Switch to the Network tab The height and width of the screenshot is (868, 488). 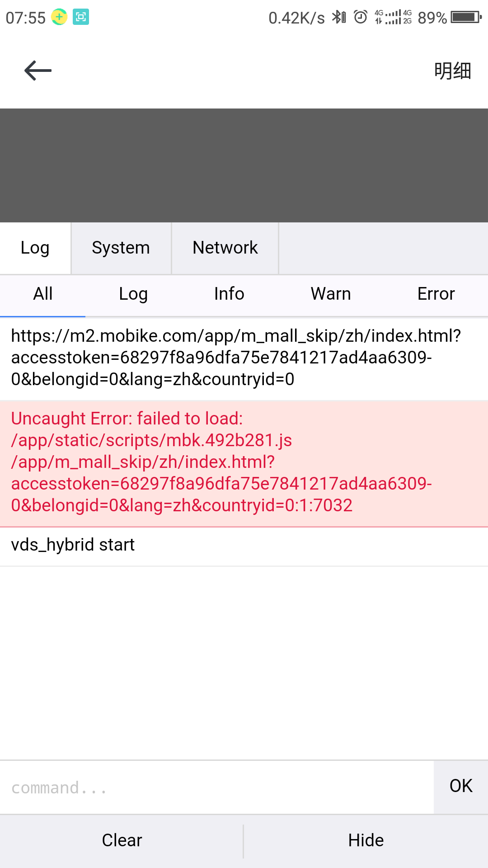(225, 248)
